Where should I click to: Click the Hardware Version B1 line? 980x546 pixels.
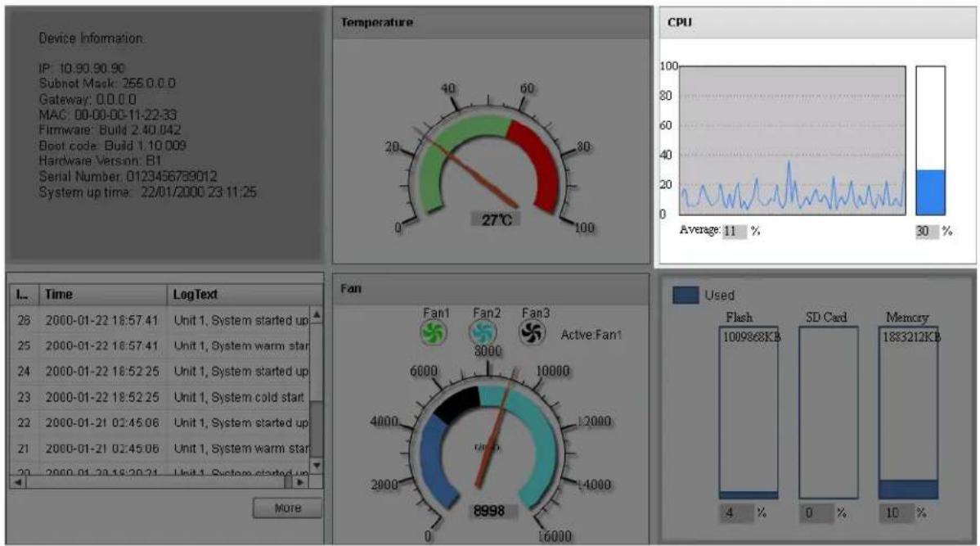[x=100, y=160]
